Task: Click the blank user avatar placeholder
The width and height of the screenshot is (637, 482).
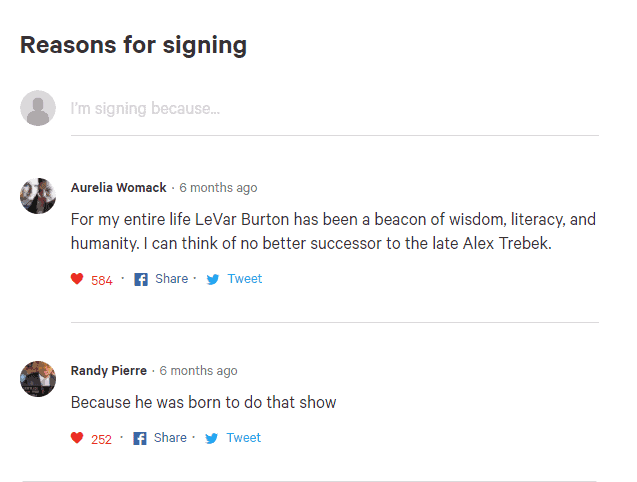Action: tap(38, 108)
